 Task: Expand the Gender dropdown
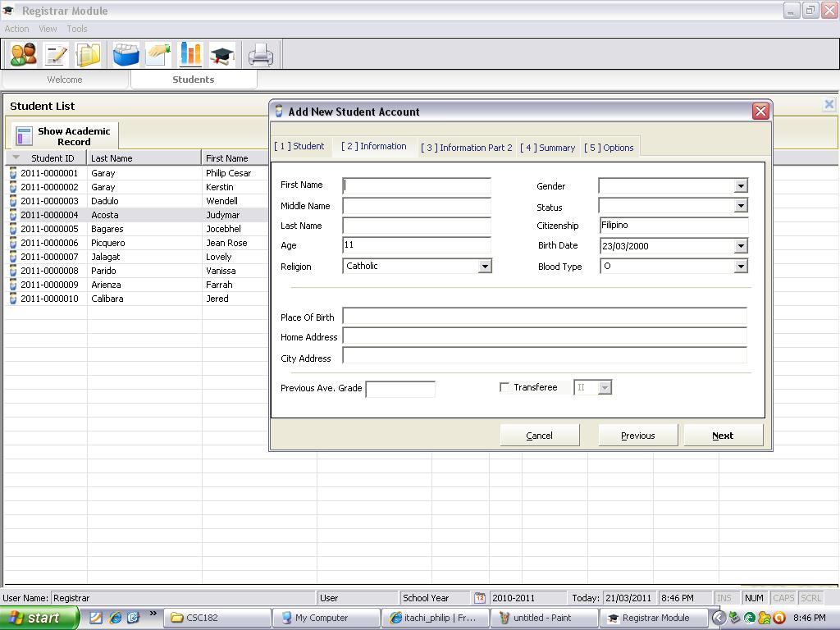(740, 186)
